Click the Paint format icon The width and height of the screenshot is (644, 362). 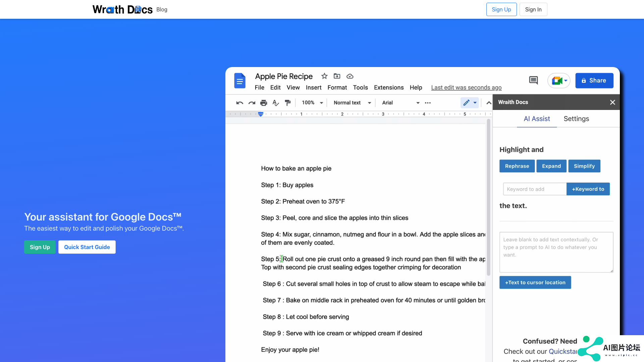[x=288, y=103]
